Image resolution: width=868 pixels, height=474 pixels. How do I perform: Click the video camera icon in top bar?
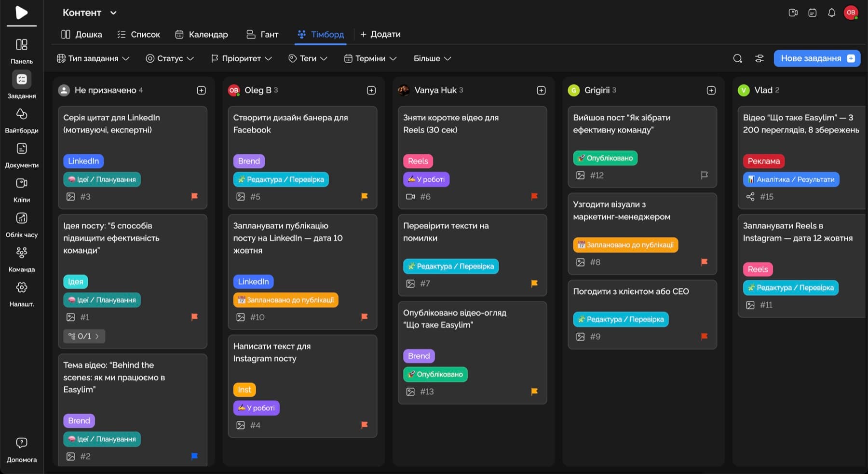tap(793, 13)
